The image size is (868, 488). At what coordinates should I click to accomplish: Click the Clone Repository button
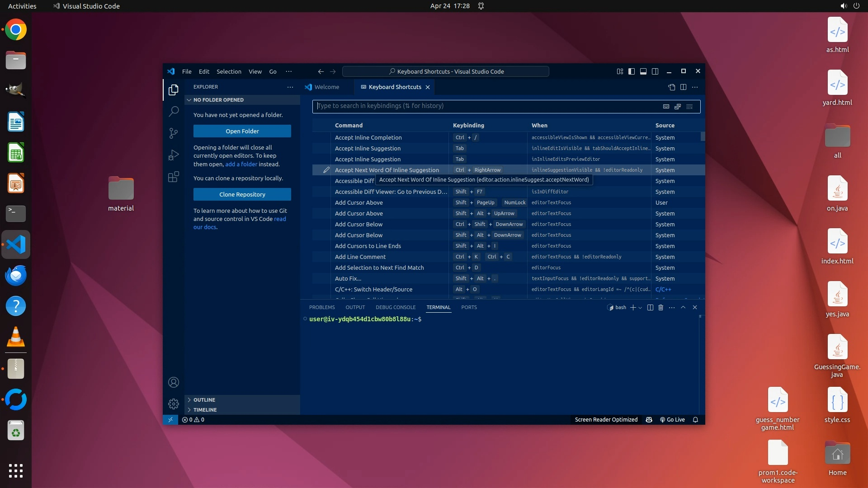(242, 194)
